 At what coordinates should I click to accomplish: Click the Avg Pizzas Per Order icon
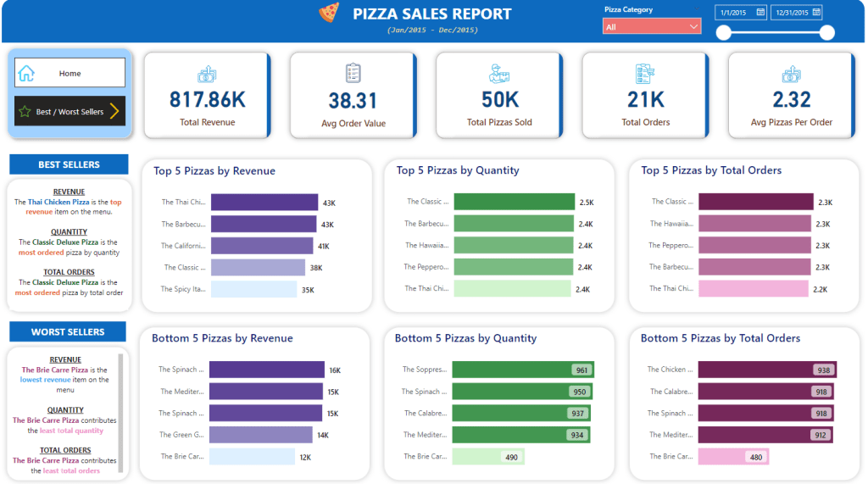[792, 75]
